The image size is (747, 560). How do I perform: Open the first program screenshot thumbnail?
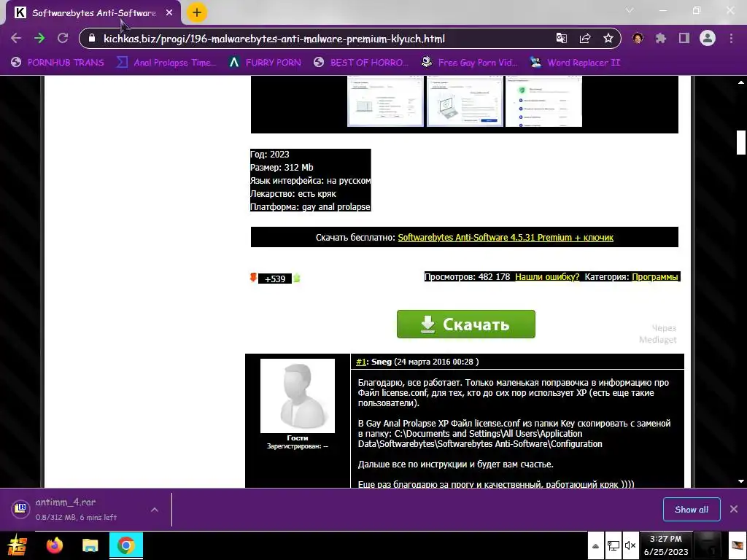(x=385, y=101)
